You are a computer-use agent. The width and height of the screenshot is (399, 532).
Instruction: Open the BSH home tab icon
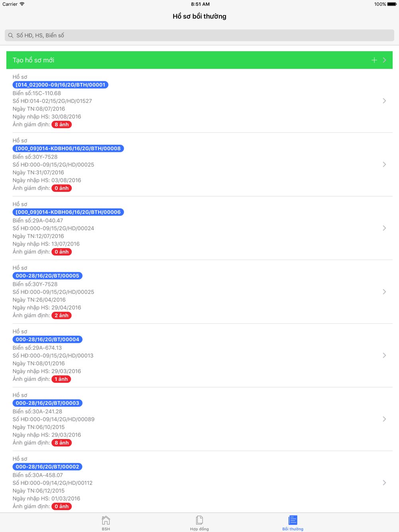(x=106, y=520)
